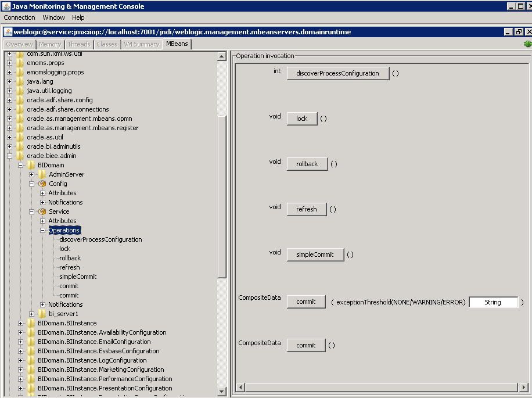532x398 pixels.
Task: Click the BIDomain folder icon
Action: coord(31,165)
